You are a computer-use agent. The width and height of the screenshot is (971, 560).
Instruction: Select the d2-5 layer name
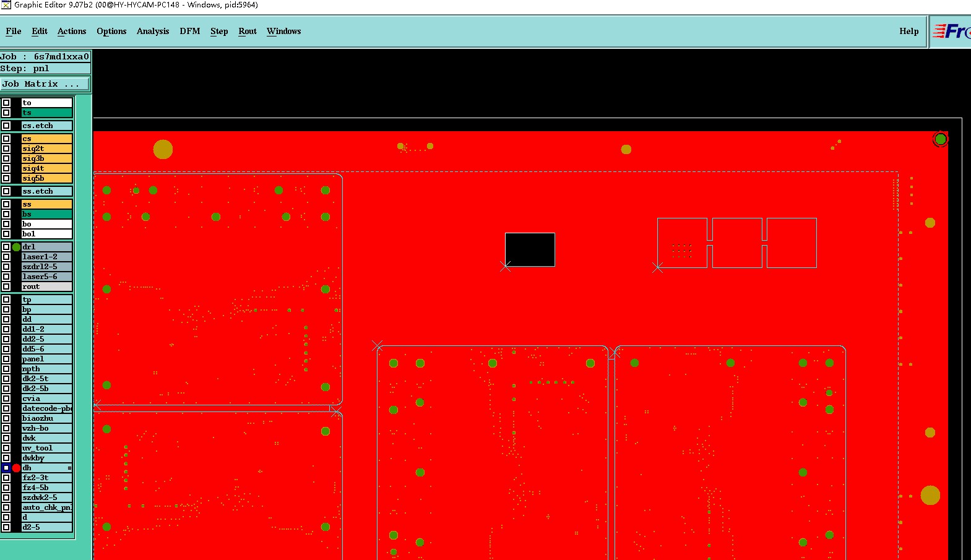click(47, 527)
